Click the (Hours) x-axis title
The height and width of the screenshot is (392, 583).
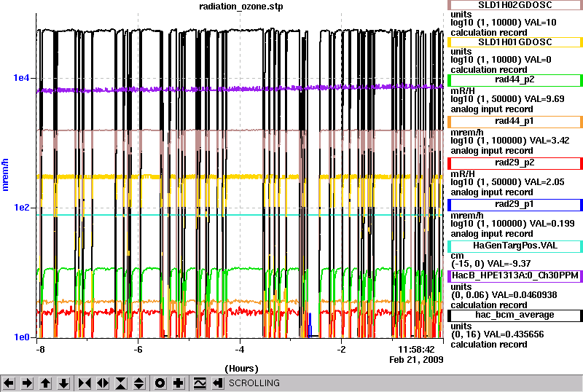click(x=241, y=369)
